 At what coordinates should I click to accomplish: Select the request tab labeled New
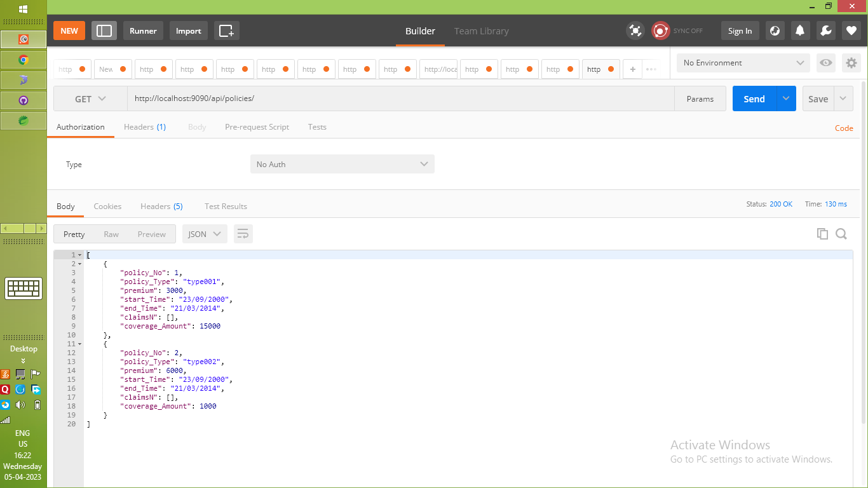point(113,69)
